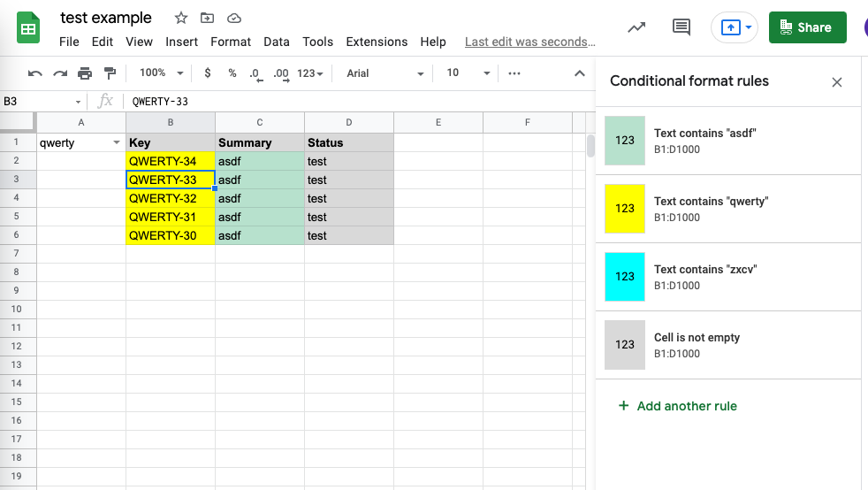Open the Data menu
This screenshot has height=490, width=868.
(277, 42)
